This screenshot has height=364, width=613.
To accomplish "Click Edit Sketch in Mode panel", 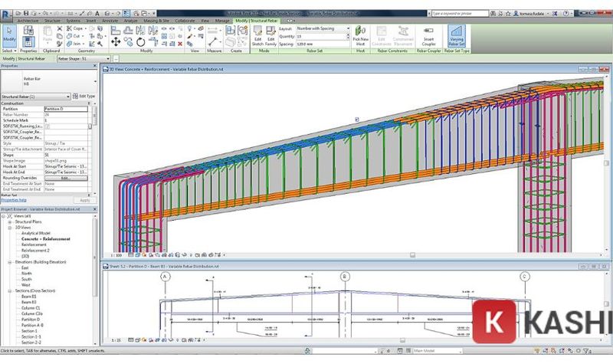I will pos(257,36).
